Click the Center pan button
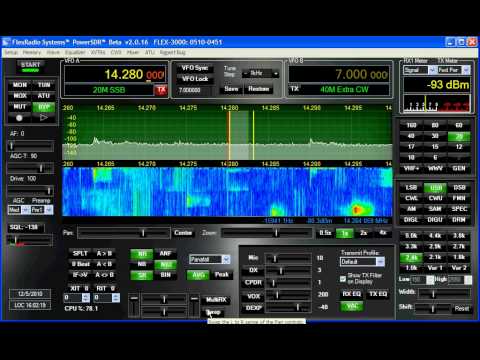The image size is (480, 360). 183,233
